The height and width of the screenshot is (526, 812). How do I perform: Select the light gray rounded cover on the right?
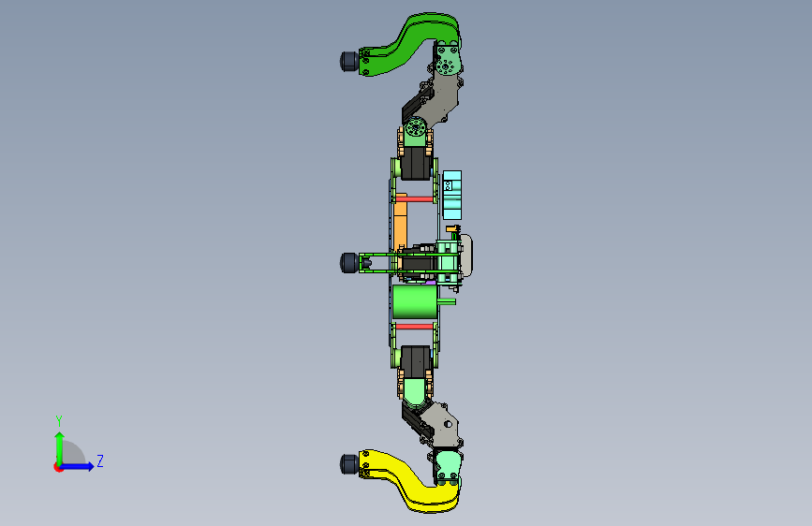coord(466,256)
